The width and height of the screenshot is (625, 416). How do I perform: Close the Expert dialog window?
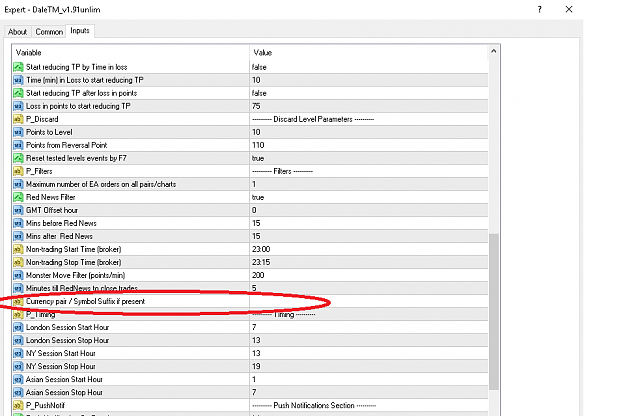click(569, 9)
